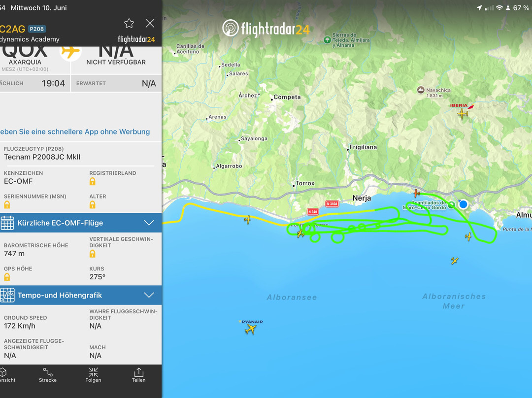Select the Ryanair aircraft on the map
The height and width of the screenshot is (398, 532).
251,329
